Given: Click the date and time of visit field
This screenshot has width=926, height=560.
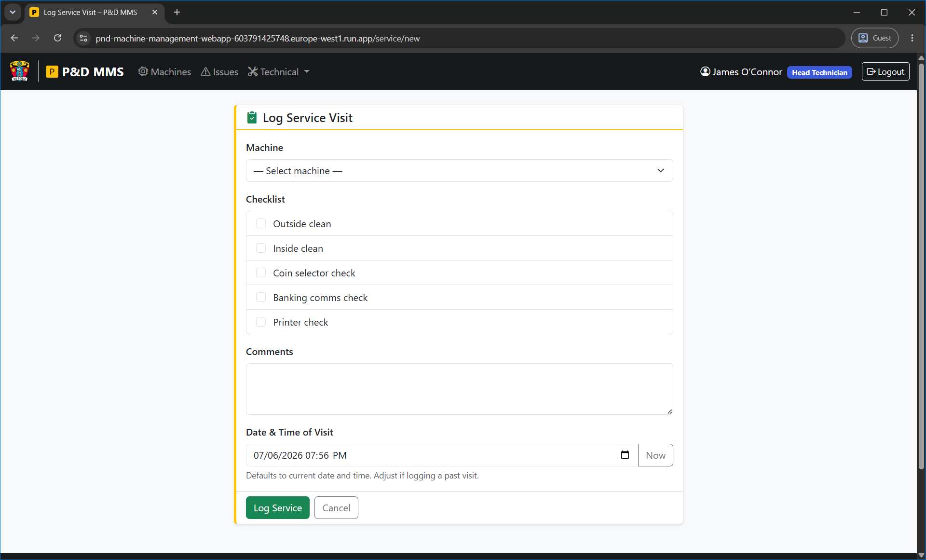Looking at the screenshot, I should (x=442, y=455).
